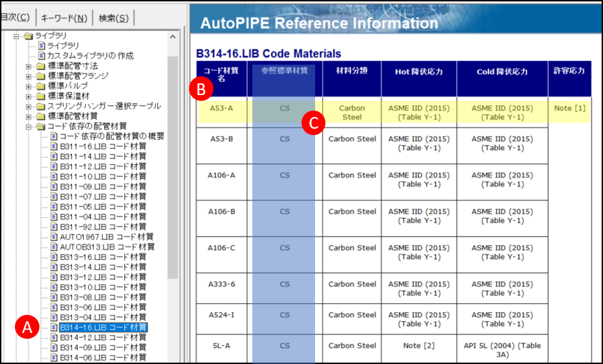This screenshot has width=603, height=364.
Task: Click the A106-C material cell
Action: 221,255
